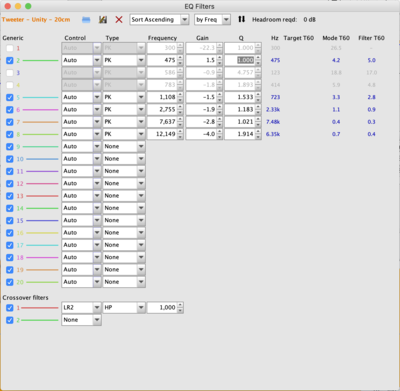This screenshot has height=391, width=400.
Task: Click the -1.9 gain field of filter 6
Action: [x=201, y=110]
